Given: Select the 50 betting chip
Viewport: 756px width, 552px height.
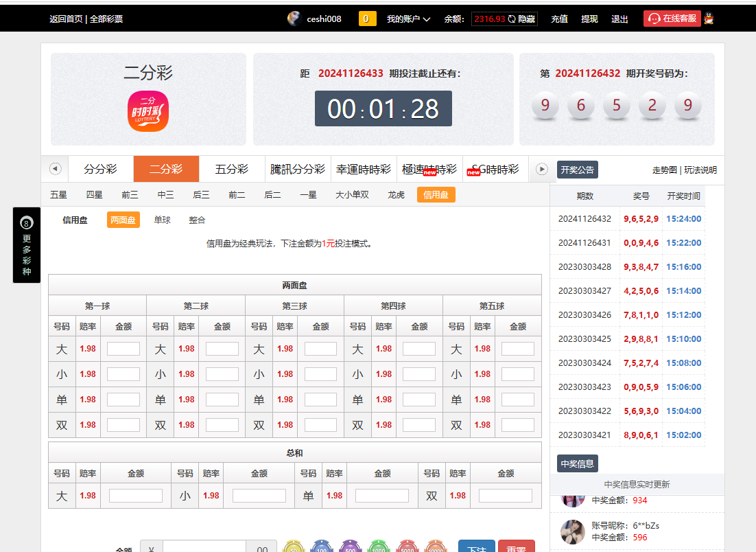Looking at the screenshot, I should click(x=293, y=547).
